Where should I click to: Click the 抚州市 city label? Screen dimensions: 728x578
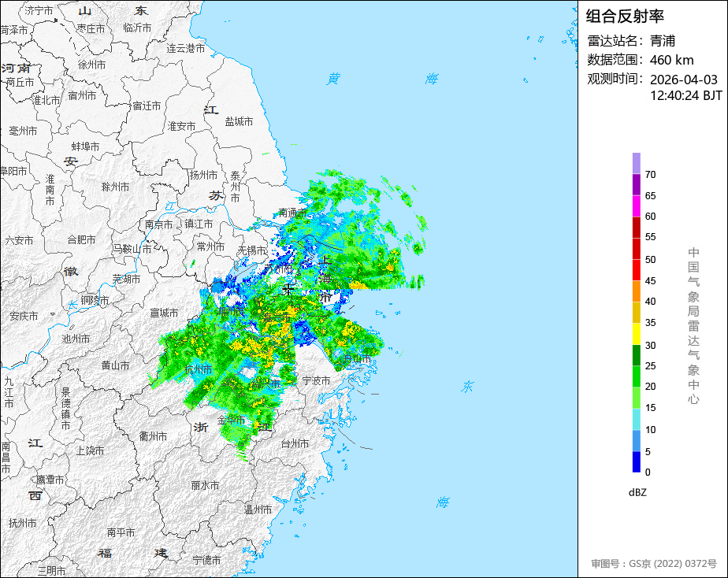(22, 523)
